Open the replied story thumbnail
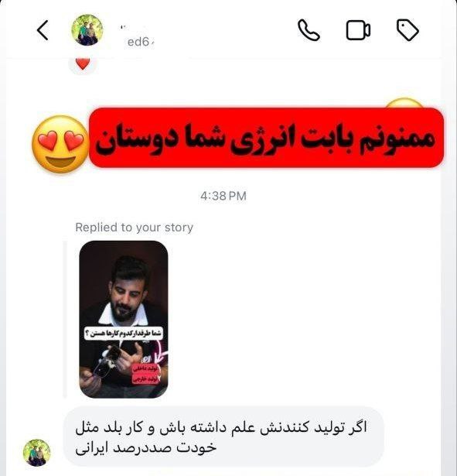The width and height of the screenshot is (457, 476). pos(124,319)
